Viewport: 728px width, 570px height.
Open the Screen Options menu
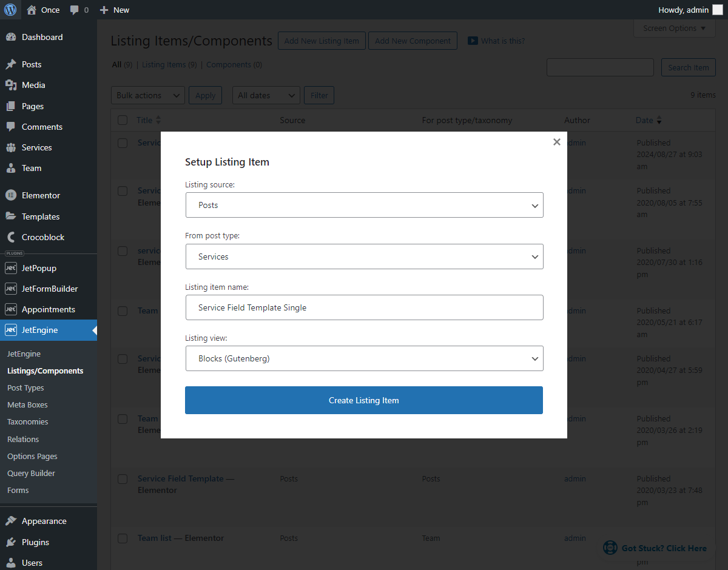pos(674,28)
